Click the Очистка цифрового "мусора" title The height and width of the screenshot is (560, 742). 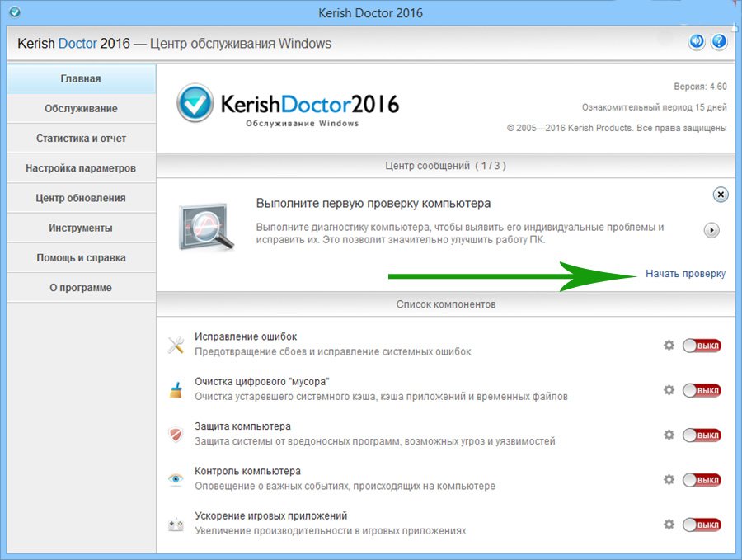click(x=261, y=381)
